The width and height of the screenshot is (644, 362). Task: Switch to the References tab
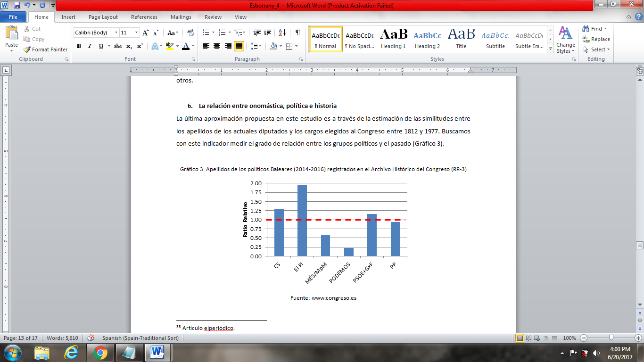pyautogui.click(x=144, y=17)
